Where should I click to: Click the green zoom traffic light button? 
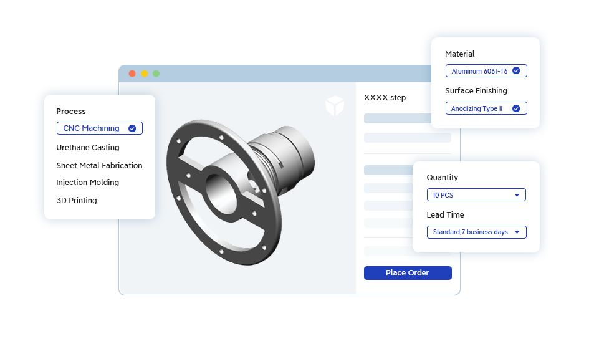[x=155, y=73]
